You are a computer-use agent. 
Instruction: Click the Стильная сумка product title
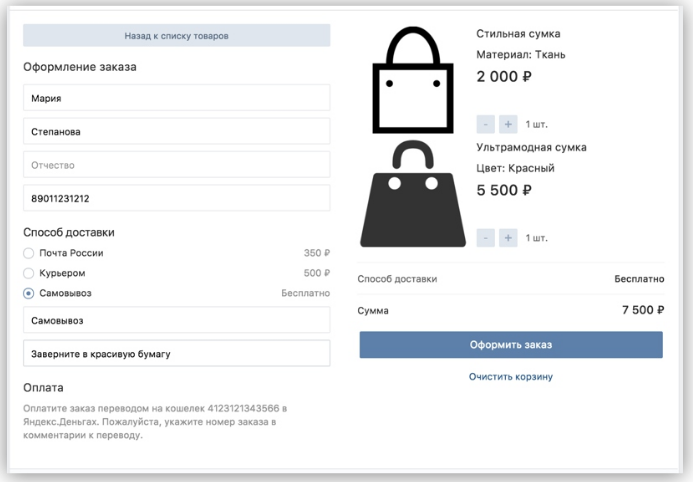point(518,34)
